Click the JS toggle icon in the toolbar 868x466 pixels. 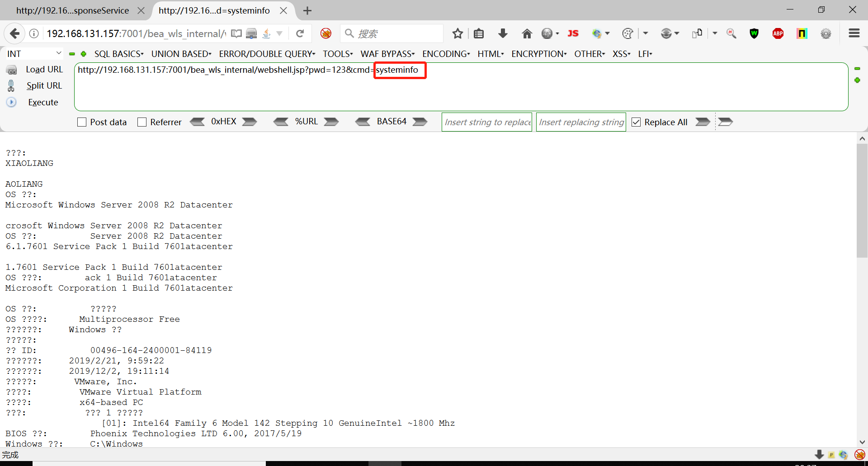(573, 33)
